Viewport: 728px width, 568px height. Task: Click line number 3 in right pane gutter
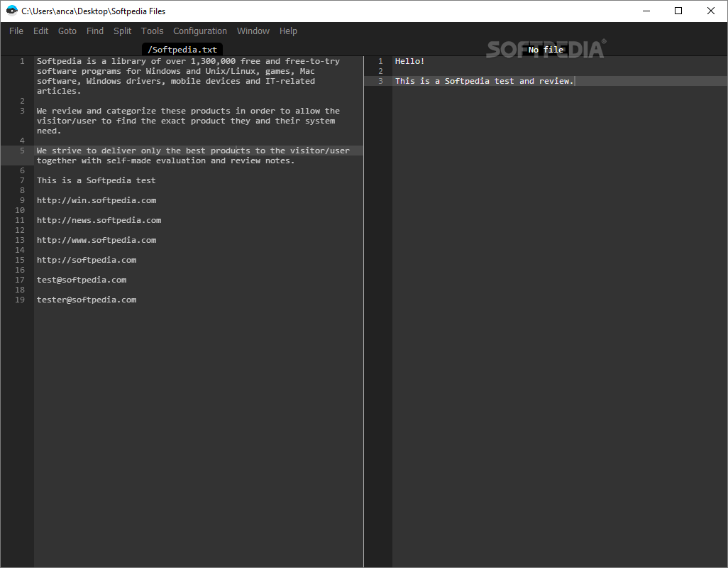(x=381, y=81)
